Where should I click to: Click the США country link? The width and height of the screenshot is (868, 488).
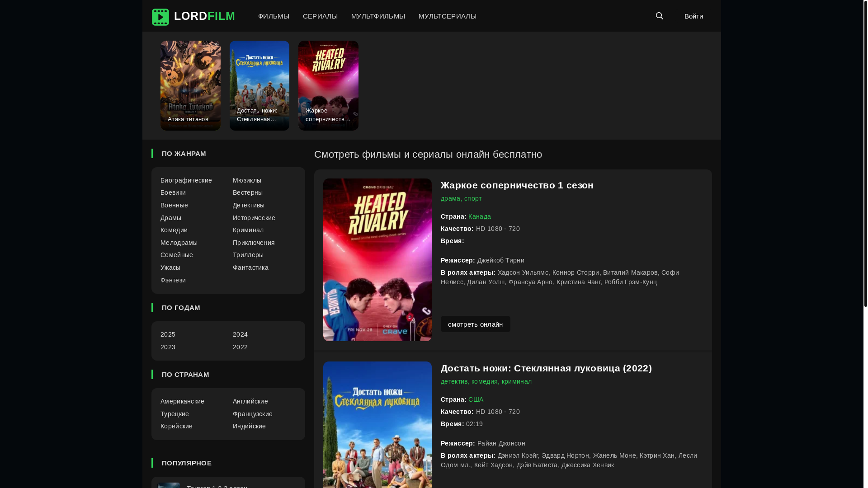click(x=476, y=399)
